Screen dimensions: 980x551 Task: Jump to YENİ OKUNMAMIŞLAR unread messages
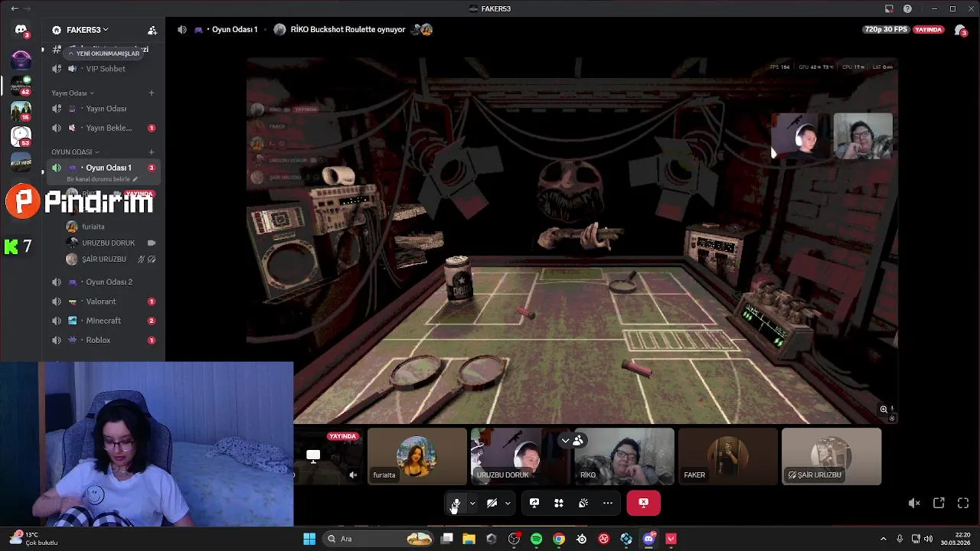[x=103, y=54]
